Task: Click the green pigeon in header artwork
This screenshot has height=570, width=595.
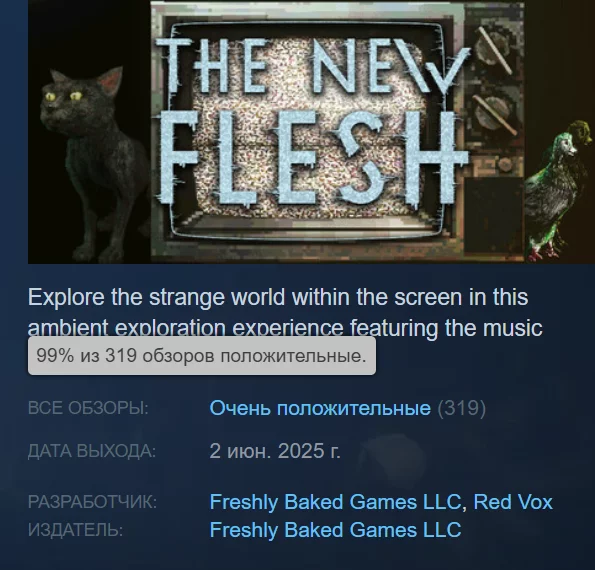Action: (557, 190)
